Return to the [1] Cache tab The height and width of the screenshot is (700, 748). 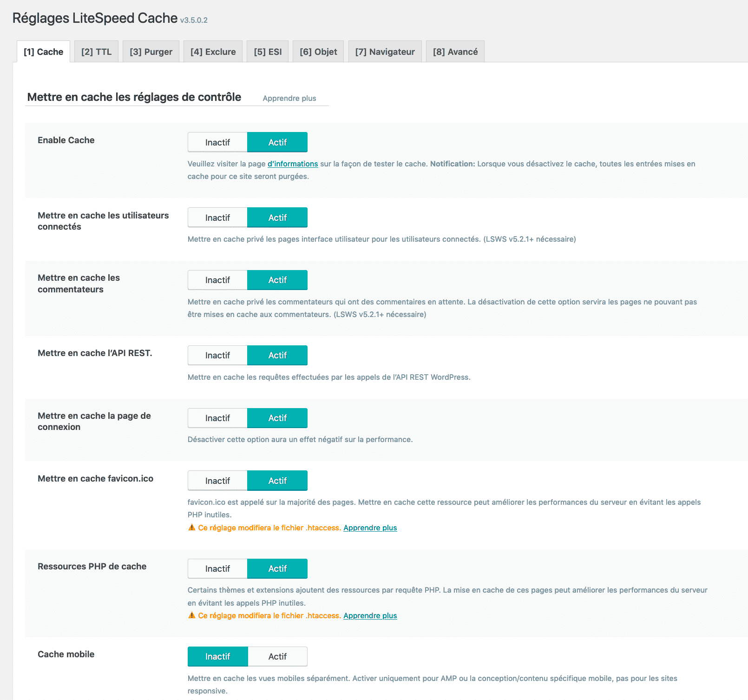44,51
